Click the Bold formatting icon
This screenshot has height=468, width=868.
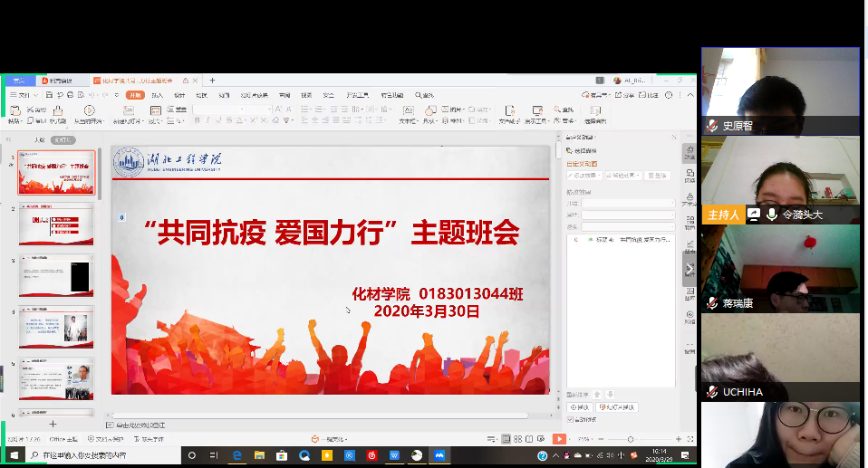click(198, 120)
